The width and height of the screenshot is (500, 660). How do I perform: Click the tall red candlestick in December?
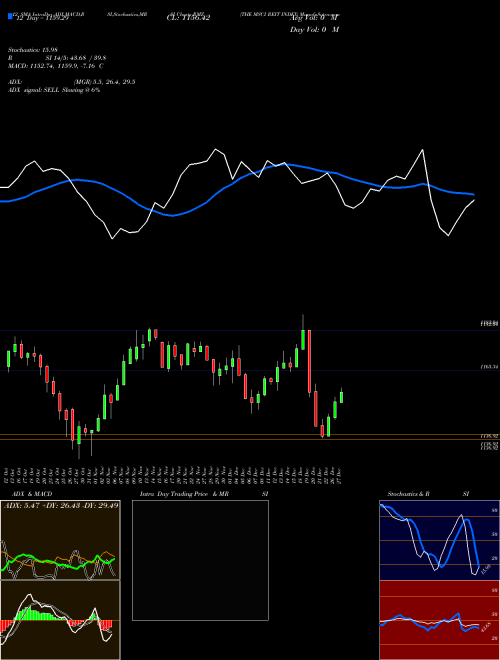pos(309,362)
